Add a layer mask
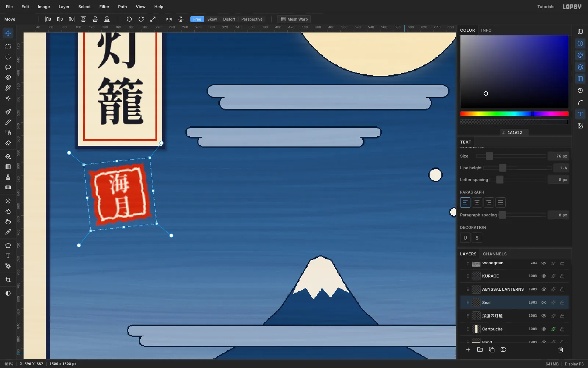 pyautogui.click(x=503, y=350)
